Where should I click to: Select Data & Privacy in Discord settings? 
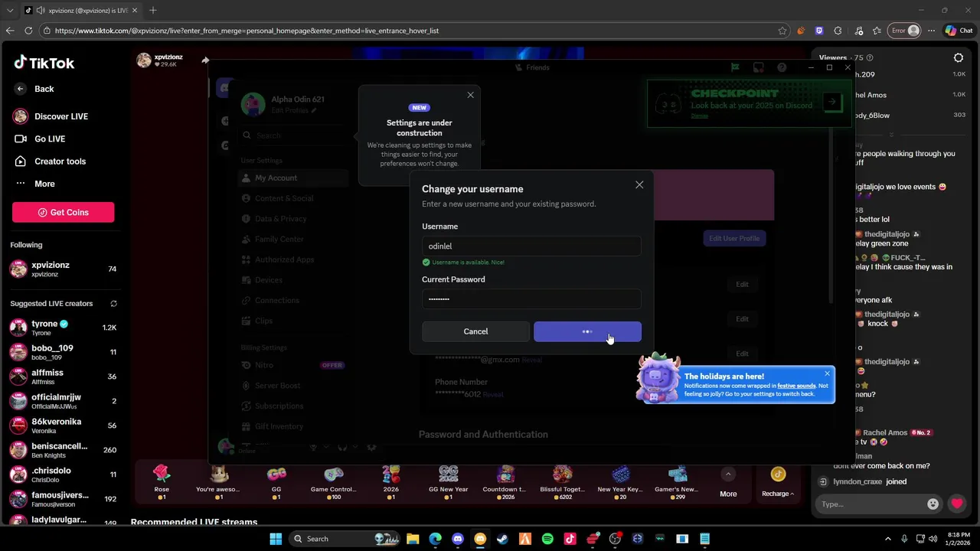(x=292, y=219)
